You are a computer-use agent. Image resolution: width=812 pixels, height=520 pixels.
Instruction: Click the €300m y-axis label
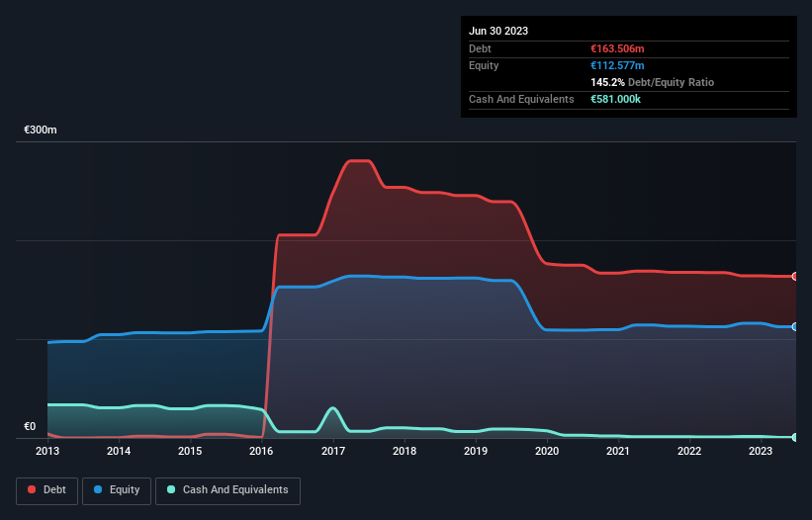pyautogui.click(x=41, y=130)
